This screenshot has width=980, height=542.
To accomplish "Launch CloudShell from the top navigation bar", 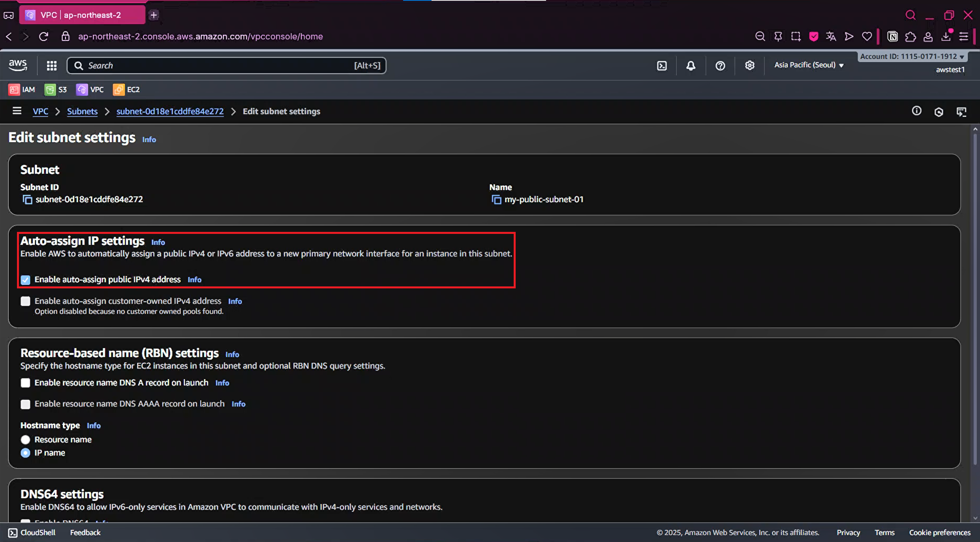I will point(662,66).
